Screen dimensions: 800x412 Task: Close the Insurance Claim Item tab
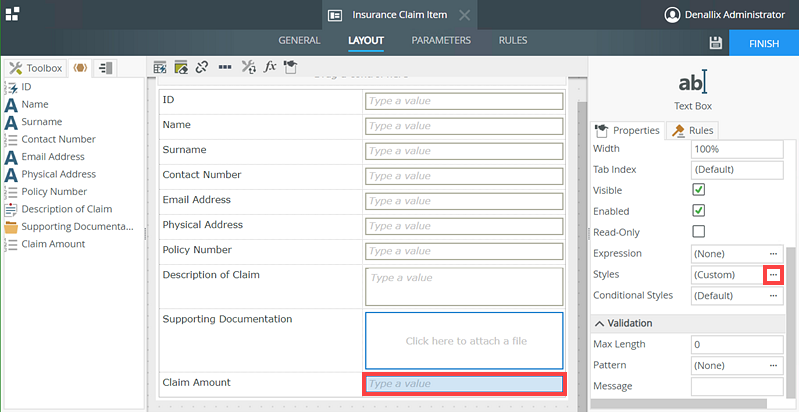coord(464,15)
